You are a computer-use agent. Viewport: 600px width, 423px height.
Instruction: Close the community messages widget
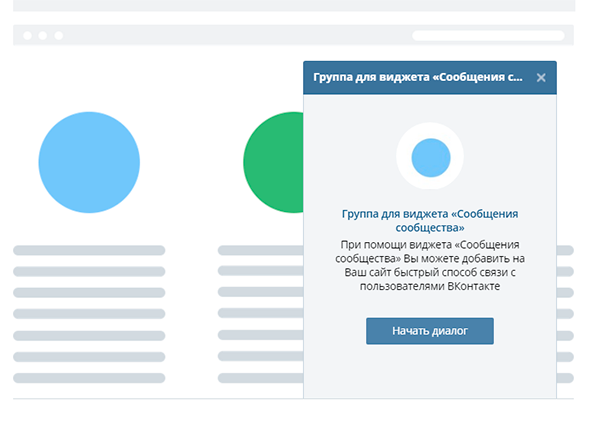[541, 77]
